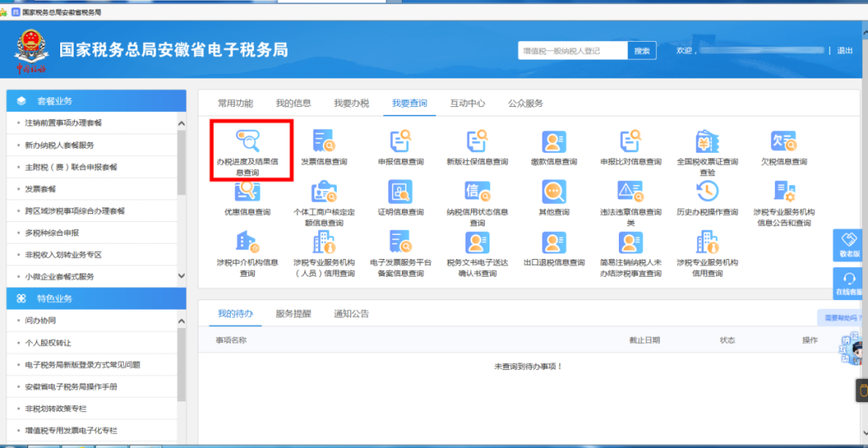This screenshot has height=448, width=868.
Task: Open 主附税（费）联合申报套餐
Action: point(71,166)
